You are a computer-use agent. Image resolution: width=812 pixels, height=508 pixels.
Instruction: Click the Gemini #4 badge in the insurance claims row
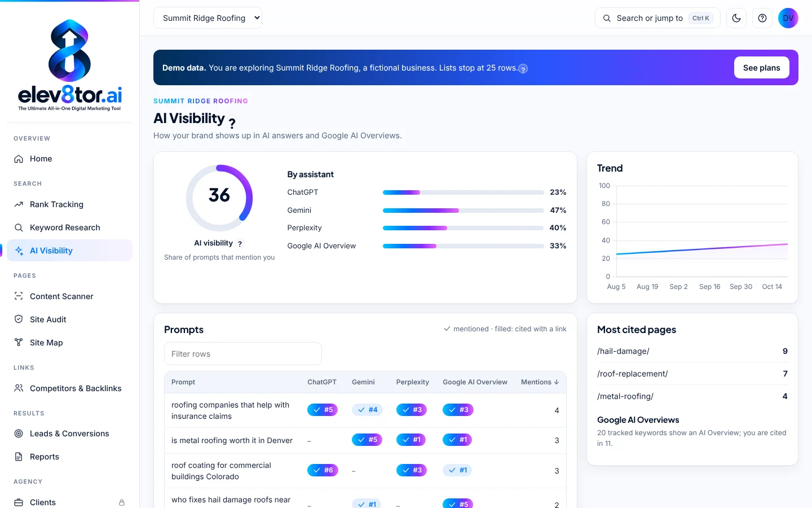(367, 410)
